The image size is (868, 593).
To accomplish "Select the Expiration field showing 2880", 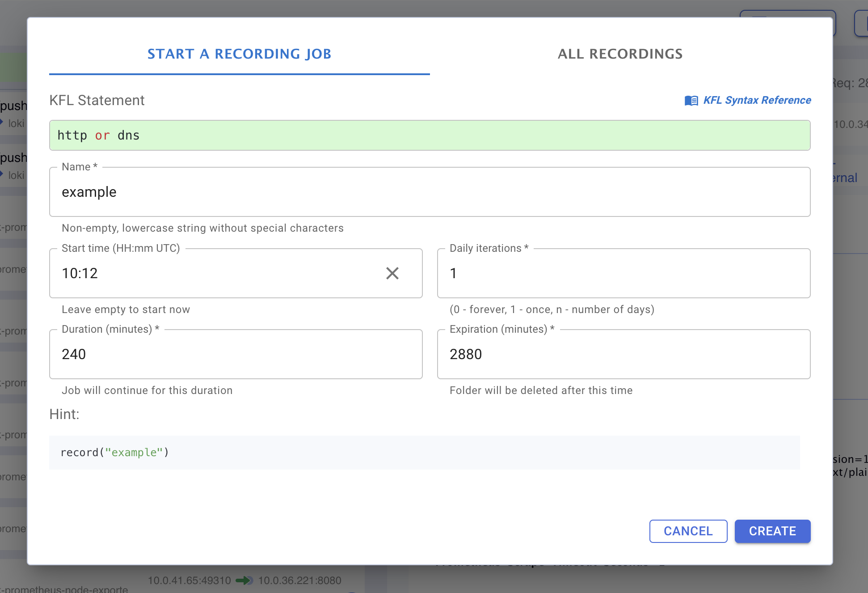I will pyautogui.click(x=624, y=354).
